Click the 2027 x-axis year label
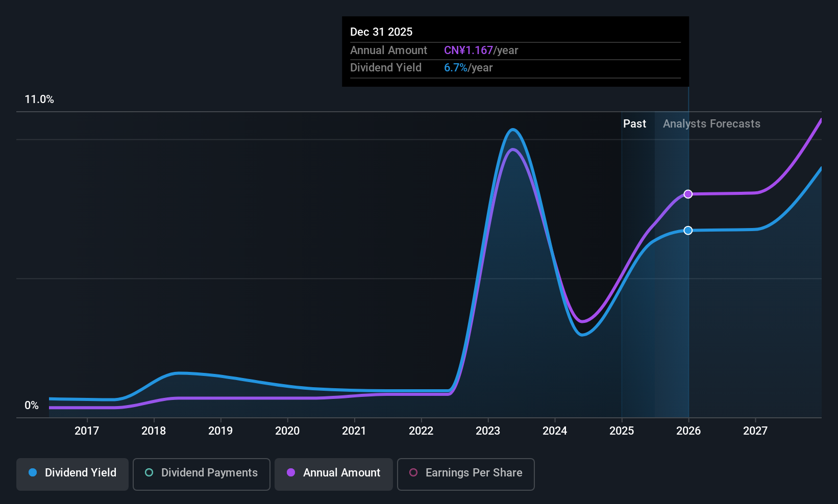The width and height of the screenshot is (838, 504). click(x=755, y=431)
